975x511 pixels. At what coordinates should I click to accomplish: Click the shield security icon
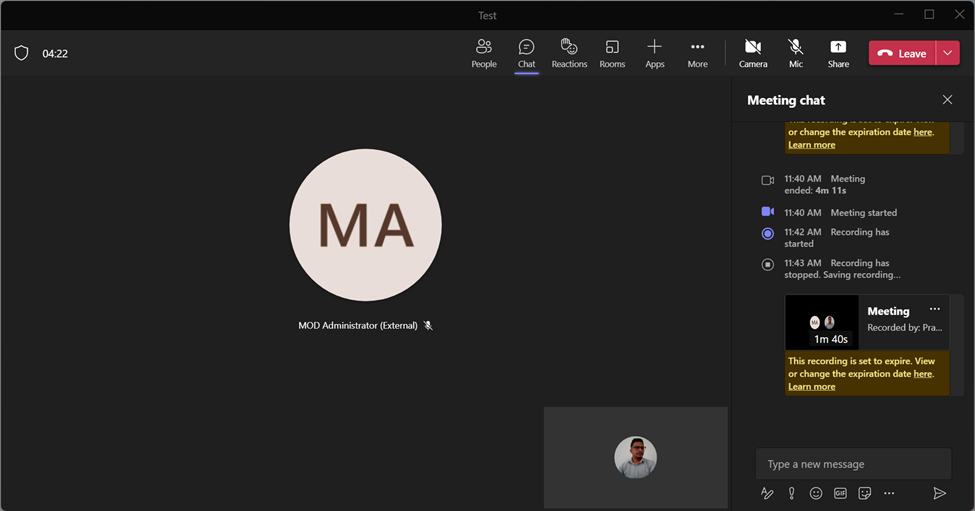21,53
